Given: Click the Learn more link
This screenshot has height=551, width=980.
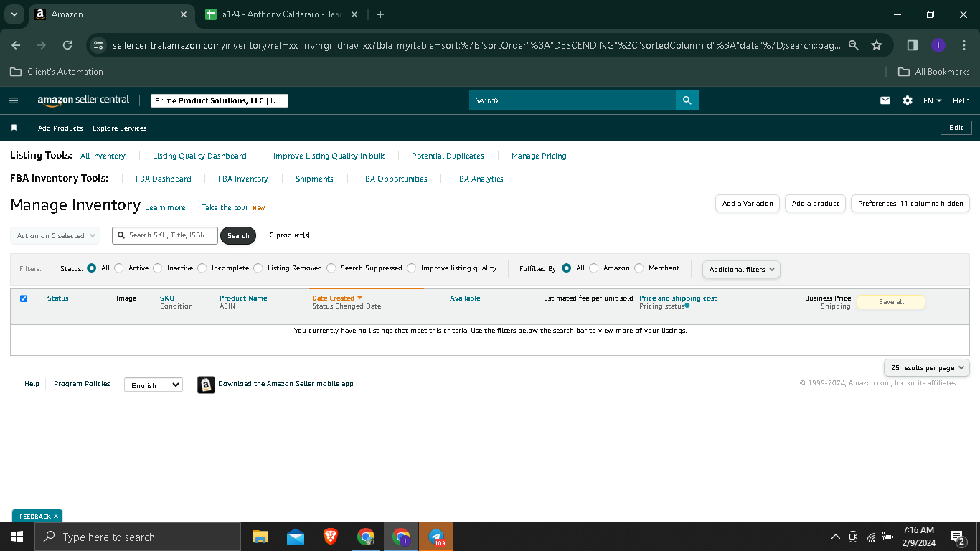Looking at the screenshot, I should (165, 207).
